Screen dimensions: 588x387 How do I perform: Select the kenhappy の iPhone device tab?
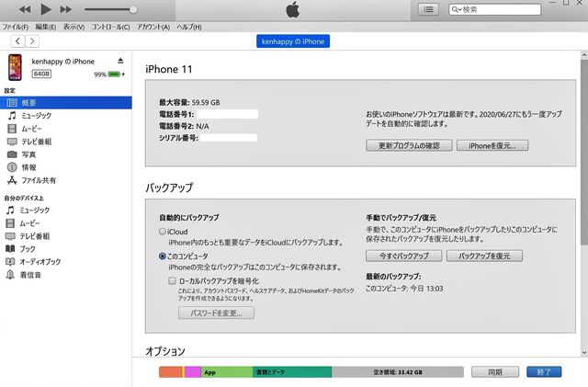(293, 41)
